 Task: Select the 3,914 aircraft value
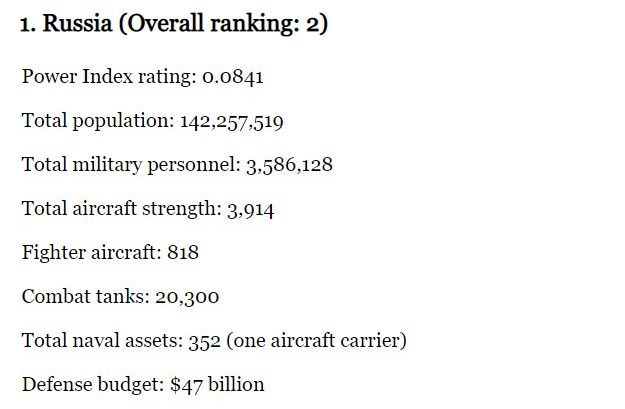click(x=251, y=209)
